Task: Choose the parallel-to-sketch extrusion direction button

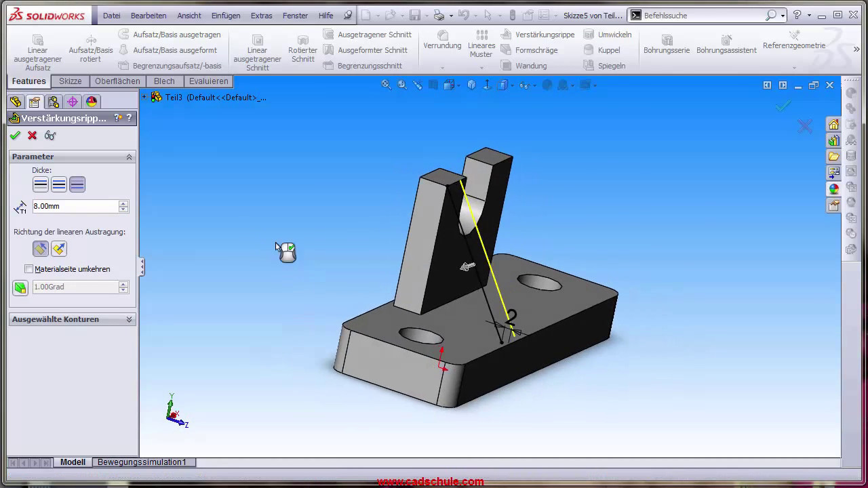Action: pyautogui.click(x=41, y=249)
